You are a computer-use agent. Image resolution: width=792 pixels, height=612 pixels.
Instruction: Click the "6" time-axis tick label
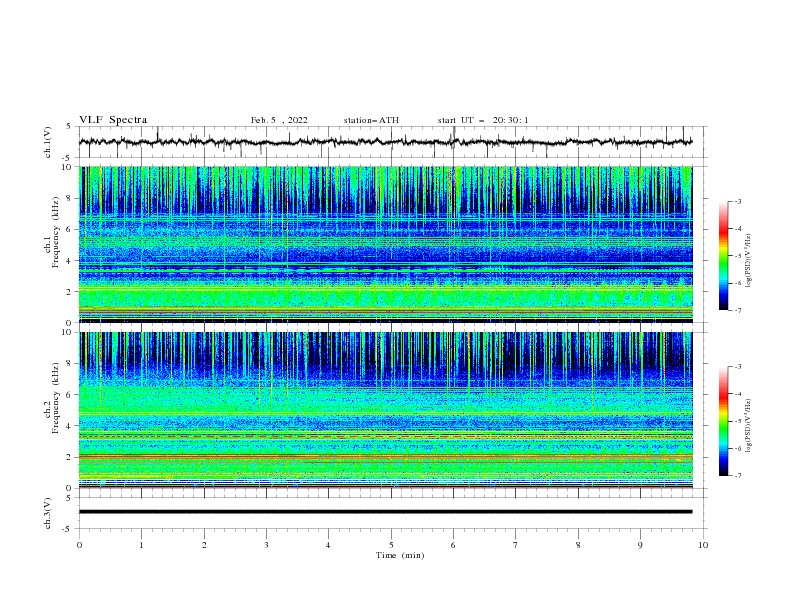pyautogui.click(x=453, y=545)
